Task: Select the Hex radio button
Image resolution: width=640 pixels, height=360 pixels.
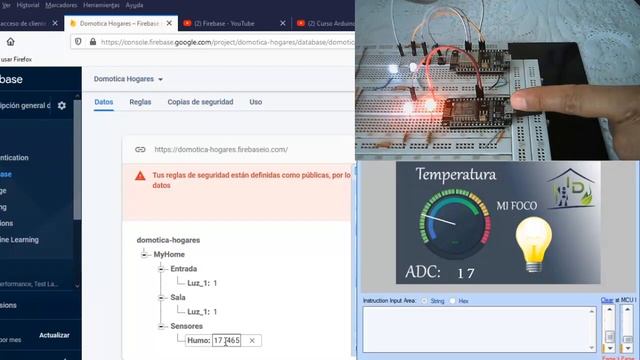Action: click(452, 301)
